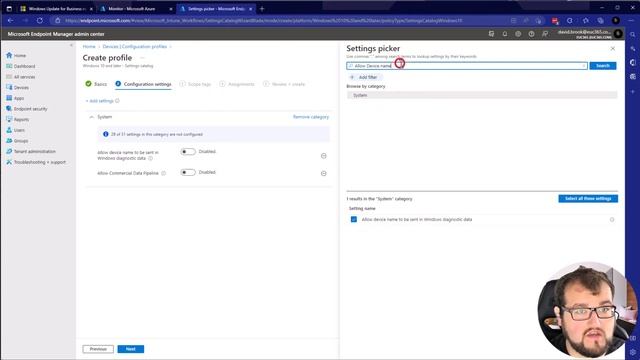Reload the page with refresh button

tap(40, 20)
